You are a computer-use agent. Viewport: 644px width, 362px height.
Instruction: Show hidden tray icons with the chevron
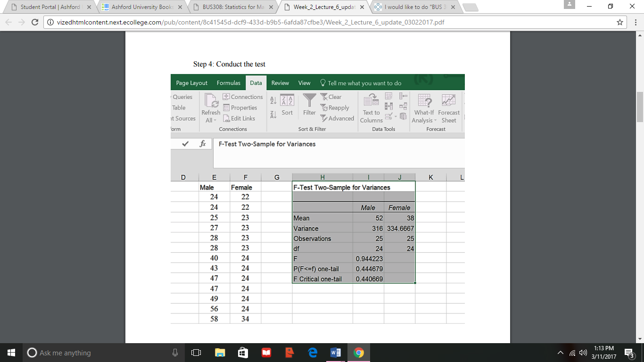click(x=560, y=352)
